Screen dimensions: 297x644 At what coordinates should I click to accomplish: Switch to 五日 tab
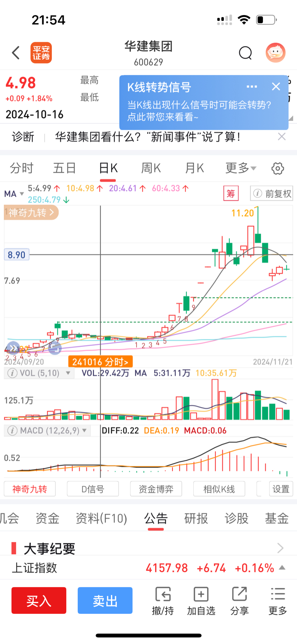(65, 168)
